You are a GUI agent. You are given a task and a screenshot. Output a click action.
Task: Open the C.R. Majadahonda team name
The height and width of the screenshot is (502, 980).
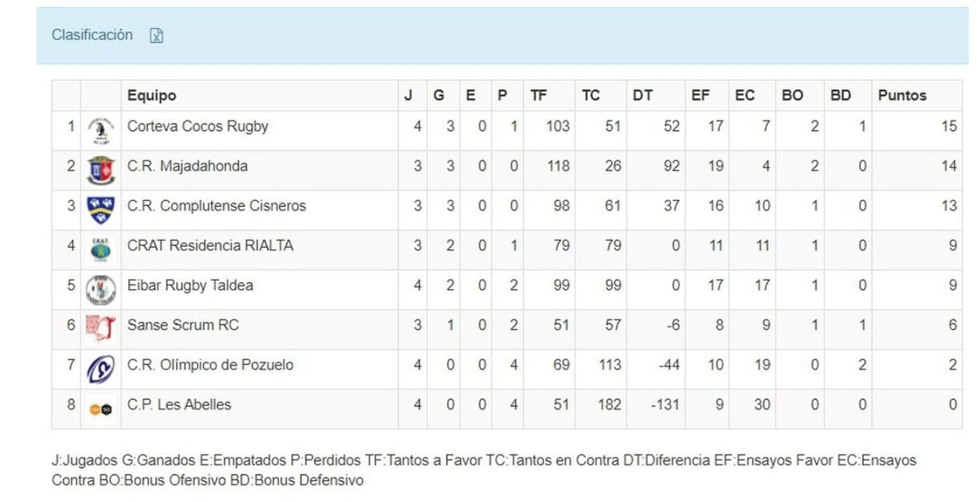pos(187,166)
